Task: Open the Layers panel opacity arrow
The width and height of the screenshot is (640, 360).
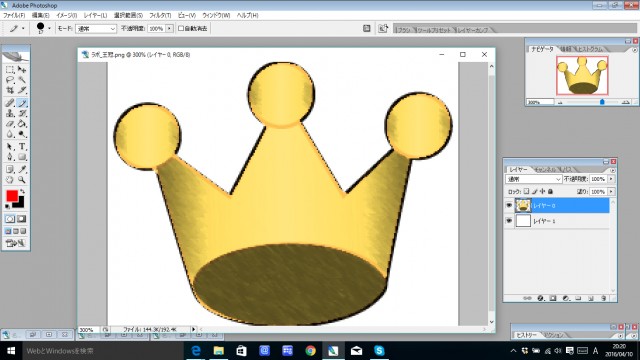Action: click(x=611, y=179)
